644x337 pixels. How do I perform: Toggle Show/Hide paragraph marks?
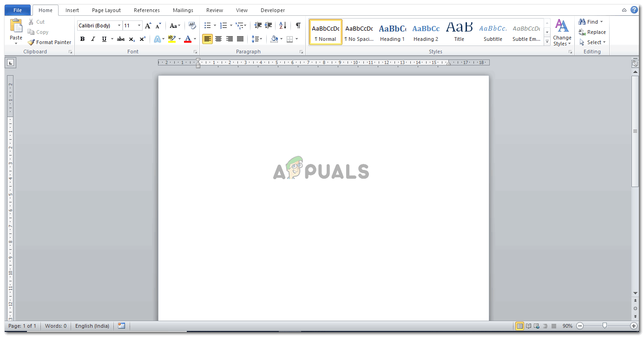point(298,26)
